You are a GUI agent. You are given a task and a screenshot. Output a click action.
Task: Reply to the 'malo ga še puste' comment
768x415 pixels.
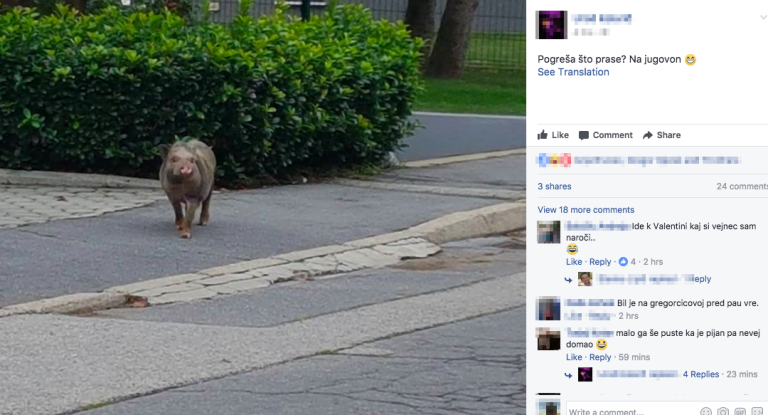pos(600,357)
